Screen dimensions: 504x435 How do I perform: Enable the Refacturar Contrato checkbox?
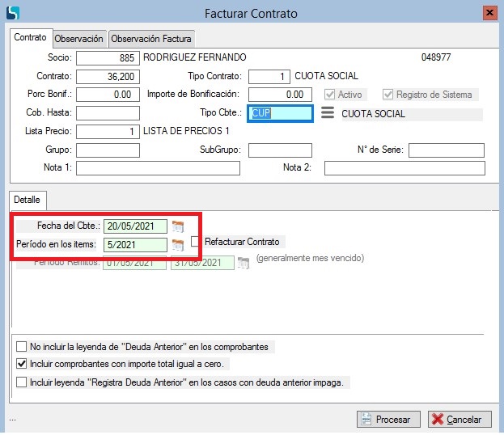click(196, 242)
